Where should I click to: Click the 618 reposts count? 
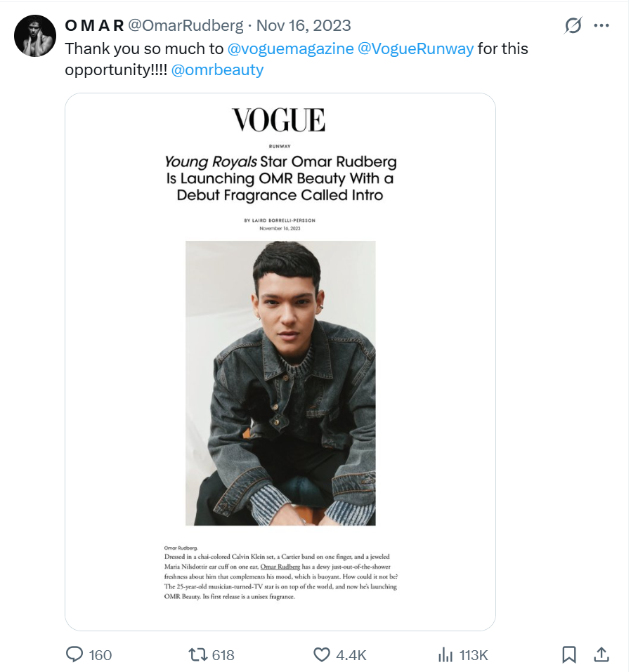(x=223, y=655)
